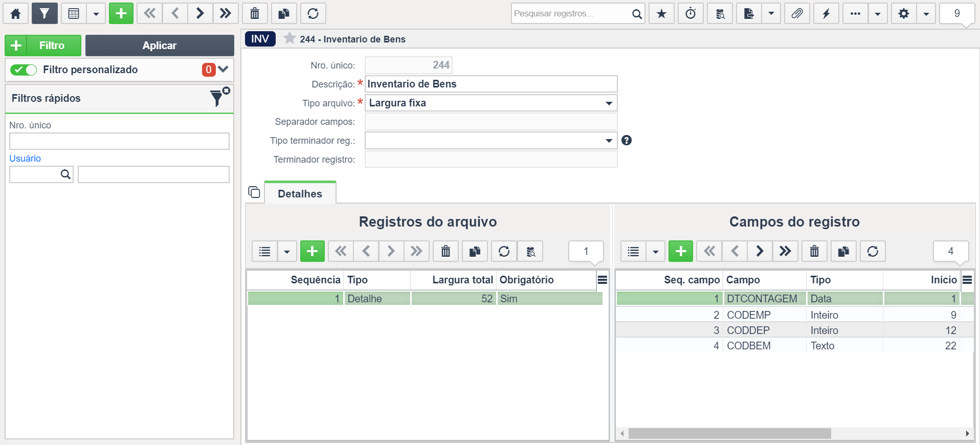Expand the Filtro personalizado chevron
The width and height of the screenshot is (980, 445).
point(223,69)
